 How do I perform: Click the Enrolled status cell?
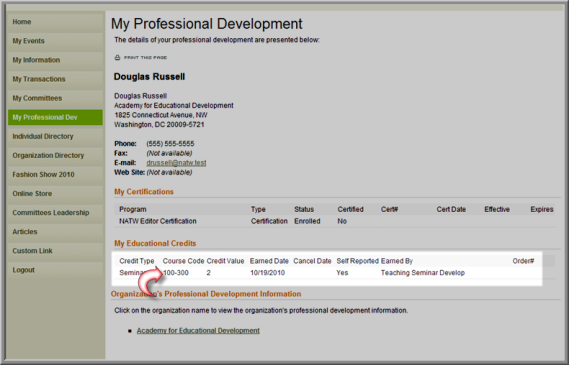pos(307,221)
